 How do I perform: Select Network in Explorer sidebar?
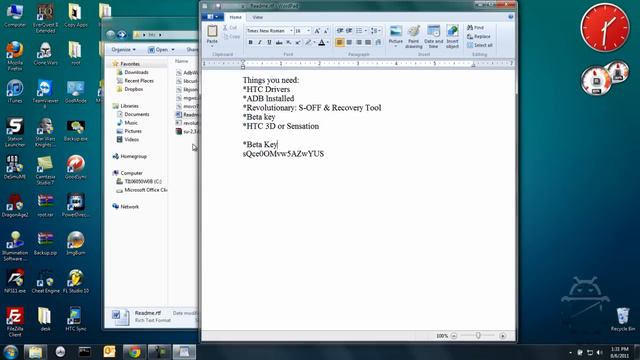pyautogui.click(x=126, y=207)
